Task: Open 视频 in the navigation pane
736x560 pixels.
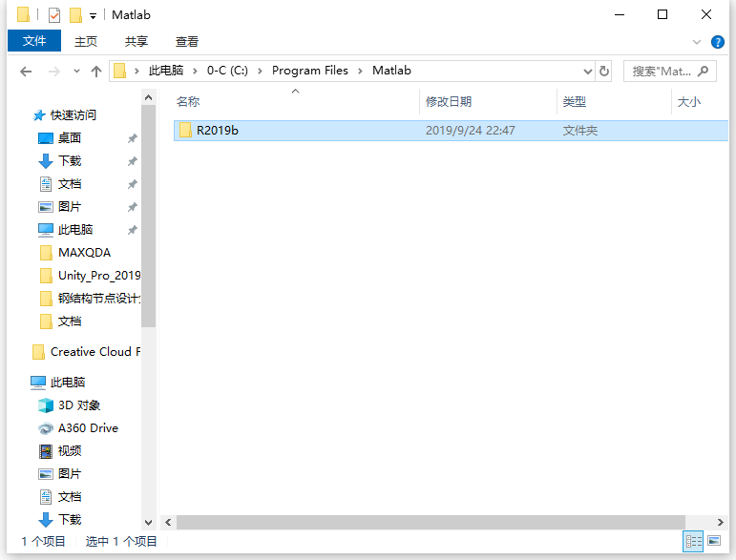Action: 70,451
